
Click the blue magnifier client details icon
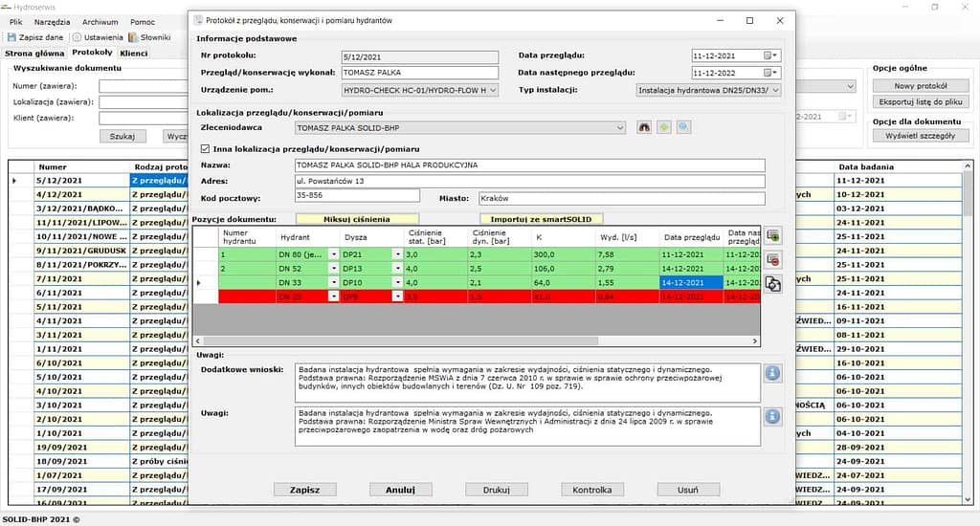(683, 127)
